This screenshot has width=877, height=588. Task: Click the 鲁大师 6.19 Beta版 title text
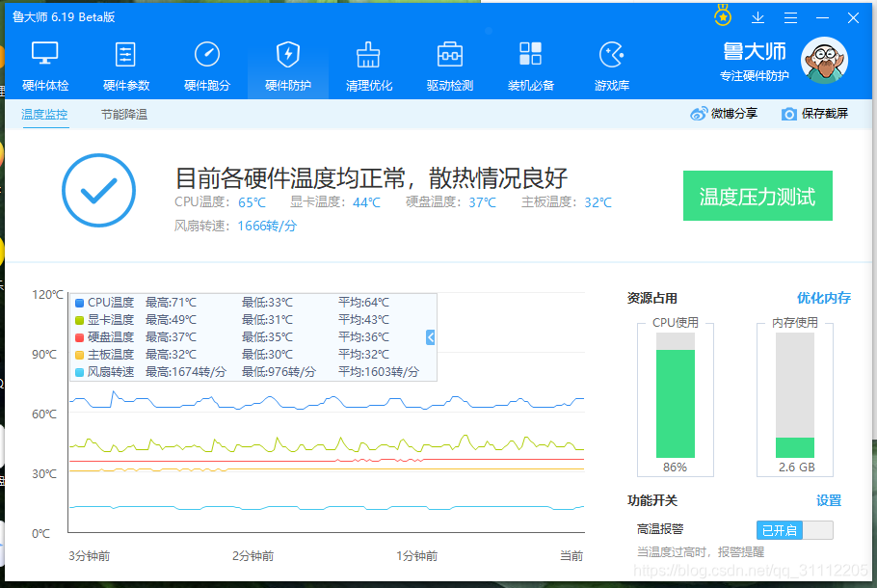[64, 17]
